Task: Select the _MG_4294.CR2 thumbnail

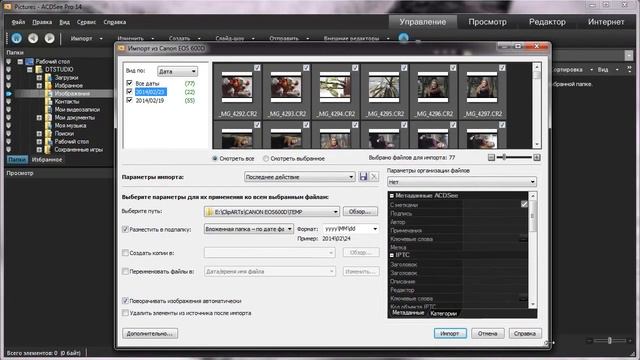Action: (x=336, y=91)
